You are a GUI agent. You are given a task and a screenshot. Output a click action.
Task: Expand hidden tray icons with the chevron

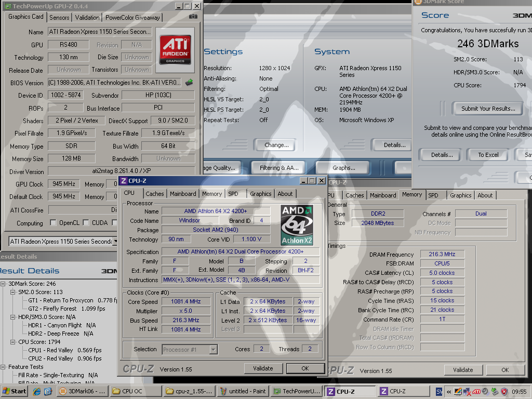(x=448, y=392)
